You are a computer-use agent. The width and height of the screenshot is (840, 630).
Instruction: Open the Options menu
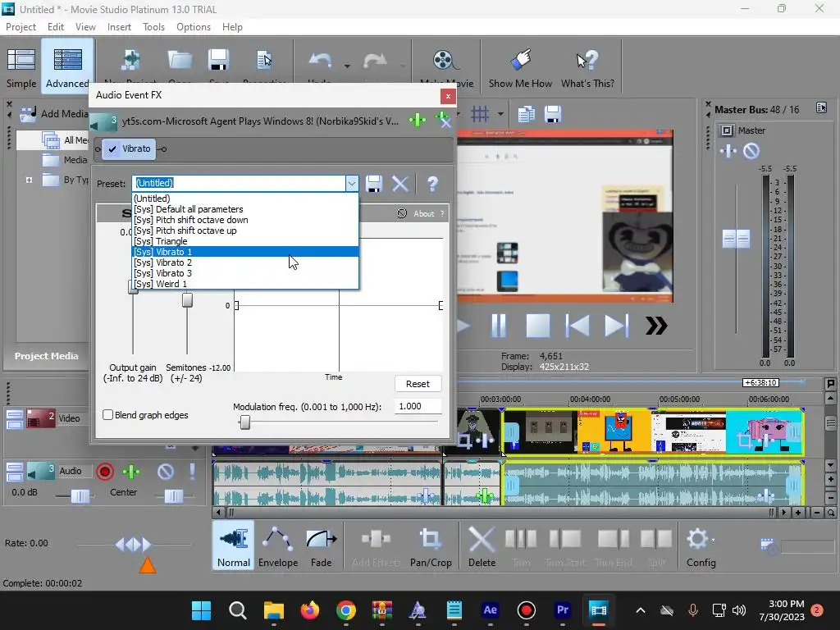click(x=194, y=27)
